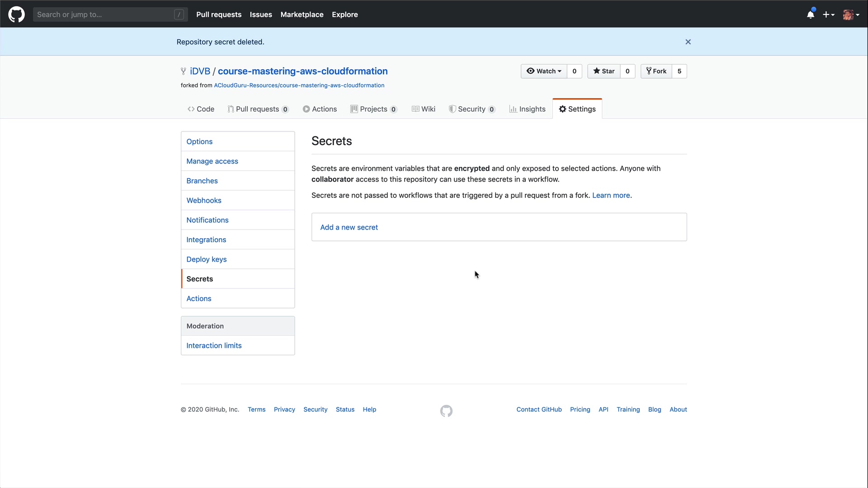Screen dimensions: 868x488
Task: Click 'Add a new secret' link
Action: click(x=349, y=227)
